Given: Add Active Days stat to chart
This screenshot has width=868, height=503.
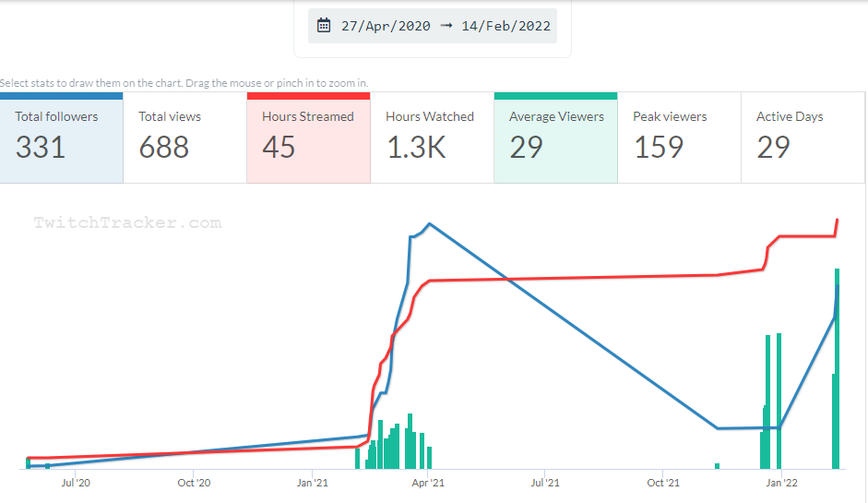Looking at the screenshot, I should pyautogui.click(x=803, y=138).
